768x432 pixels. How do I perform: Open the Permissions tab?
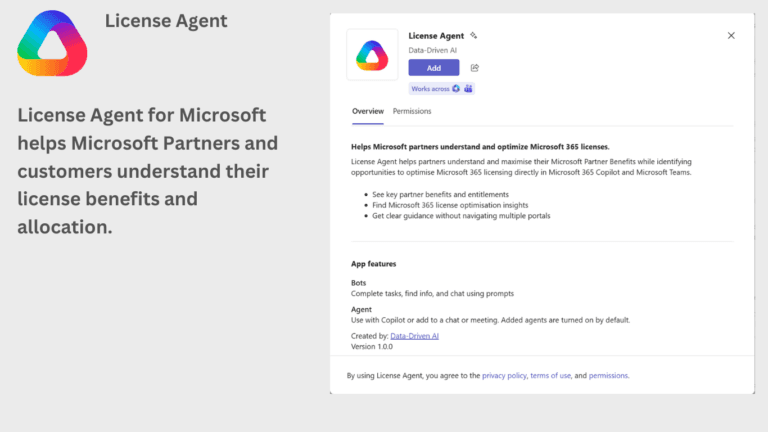(x=412, y=111)
